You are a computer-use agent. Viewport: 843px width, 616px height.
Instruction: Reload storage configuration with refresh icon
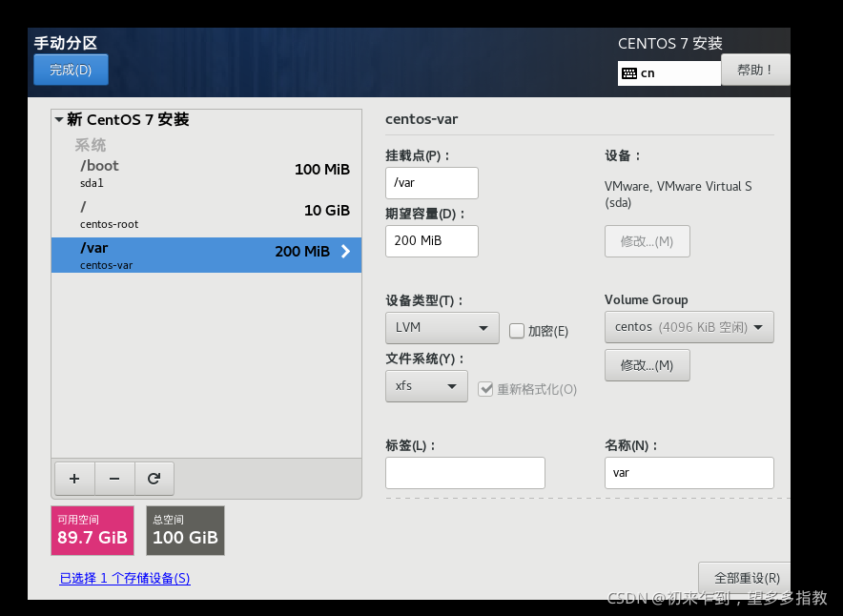[154, 479]
